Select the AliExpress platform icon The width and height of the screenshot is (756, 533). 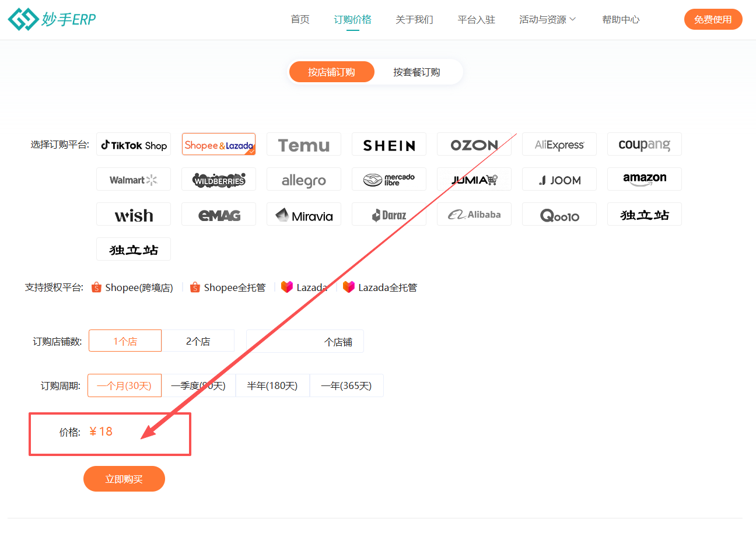tap(559, 144)
